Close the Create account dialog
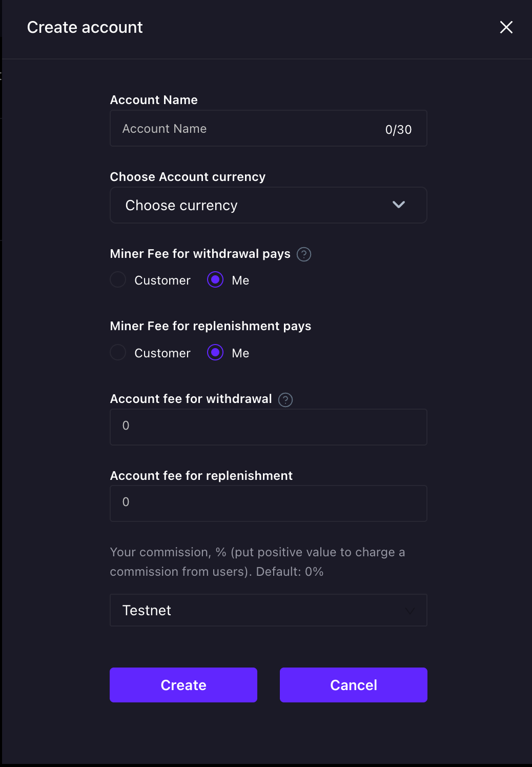The width and height of the screenshot is (532, 767). [x=506, y=27]
